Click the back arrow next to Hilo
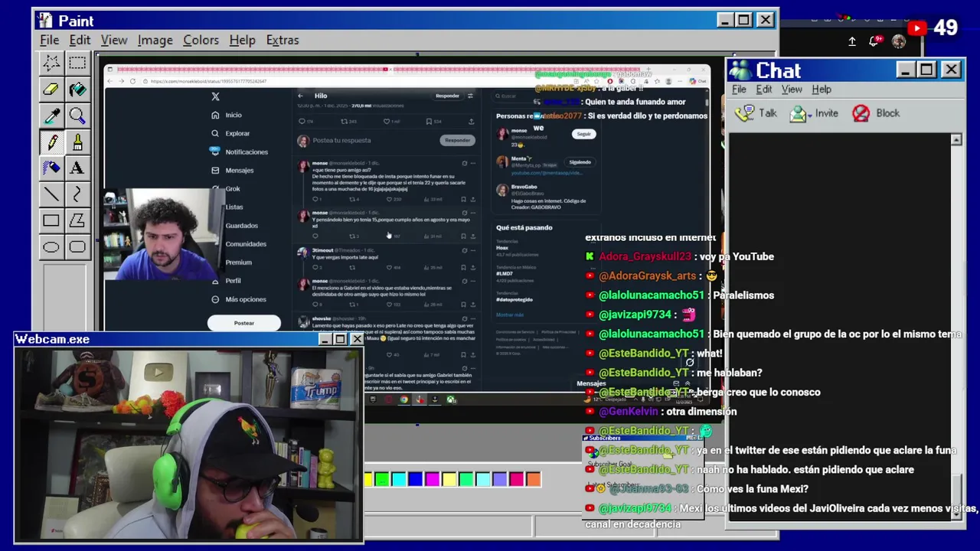This screenshot has height=551, width=980. (300, 96)
